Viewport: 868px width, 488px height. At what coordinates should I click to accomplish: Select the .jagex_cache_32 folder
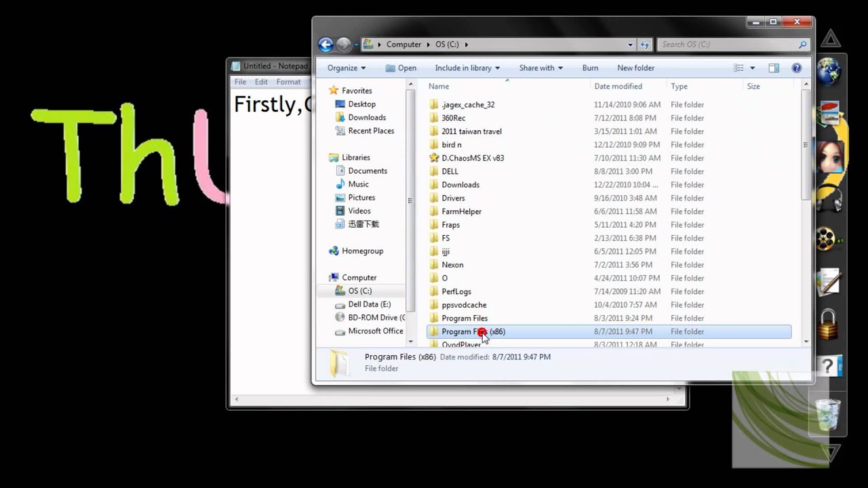[x=468, y=105]
